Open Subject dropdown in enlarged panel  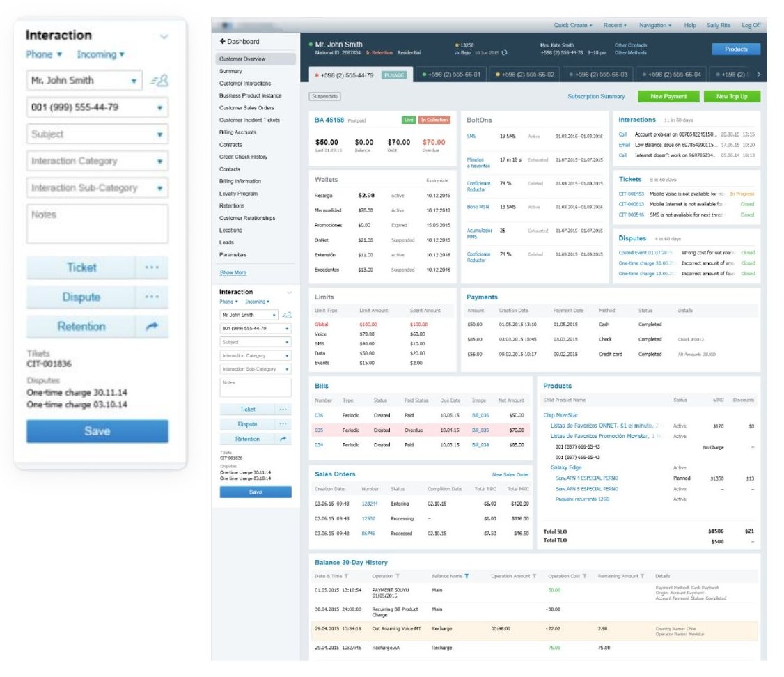[97, 134]
